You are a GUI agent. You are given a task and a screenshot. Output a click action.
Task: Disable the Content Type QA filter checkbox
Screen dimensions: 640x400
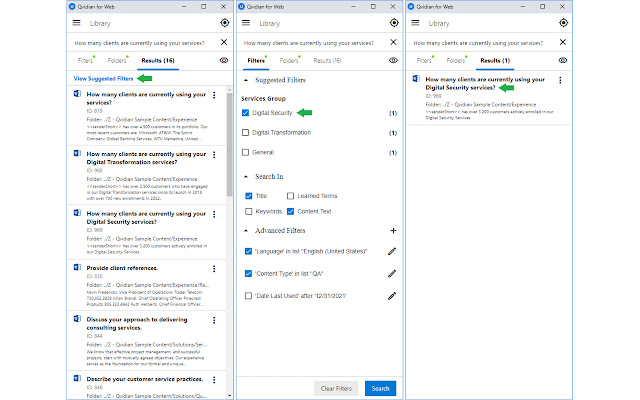click(x=248, y=273)
